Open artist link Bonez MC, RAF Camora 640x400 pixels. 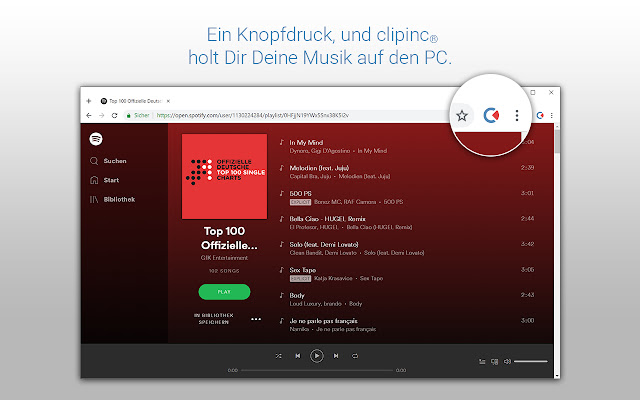(345, 202)
